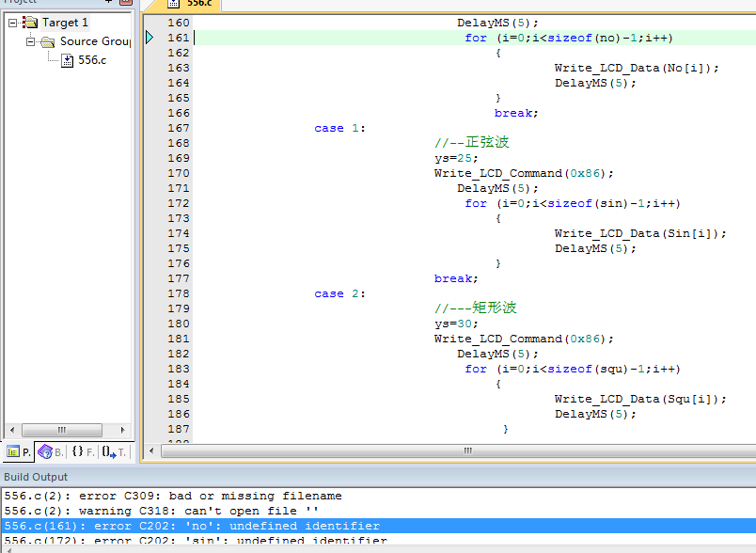
Task: Switch to the Project tab (P.)
Action: tap(19, 451)
